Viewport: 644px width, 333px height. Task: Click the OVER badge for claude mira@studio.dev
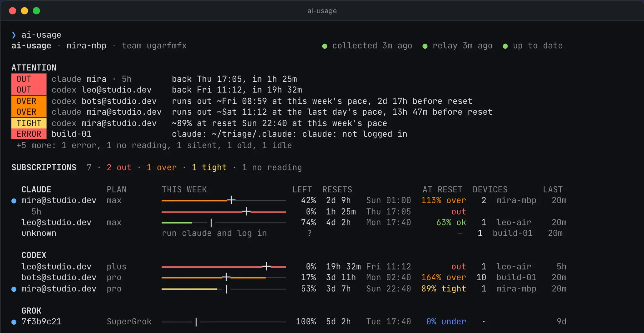29,112
